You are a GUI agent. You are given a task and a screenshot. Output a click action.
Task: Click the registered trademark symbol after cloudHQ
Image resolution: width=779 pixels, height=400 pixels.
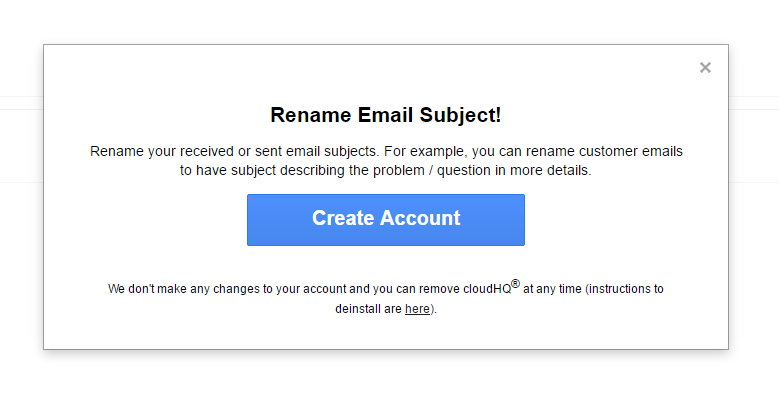(515, 284)
